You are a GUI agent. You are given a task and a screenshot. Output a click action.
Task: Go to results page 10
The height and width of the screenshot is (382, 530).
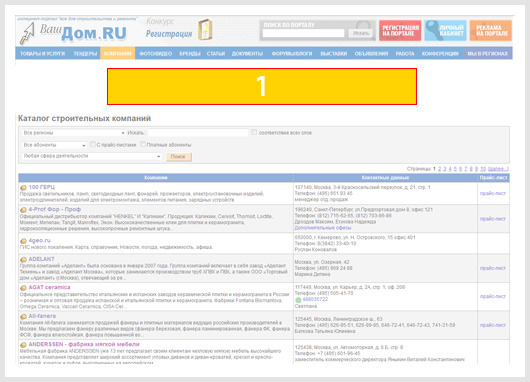coord(483,169)
